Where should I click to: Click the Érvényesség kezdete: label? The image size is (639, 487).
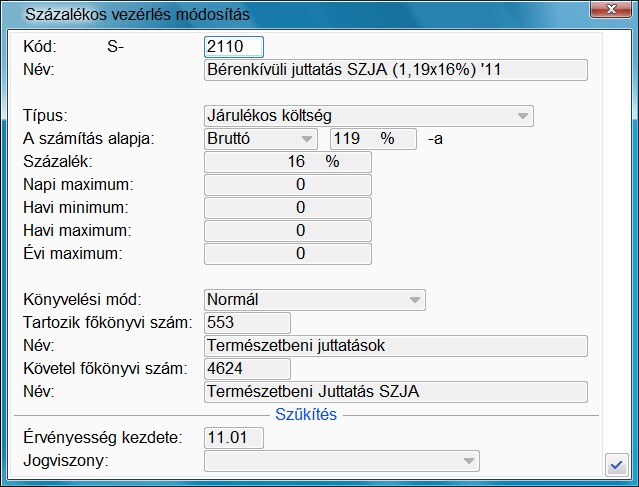103,438
